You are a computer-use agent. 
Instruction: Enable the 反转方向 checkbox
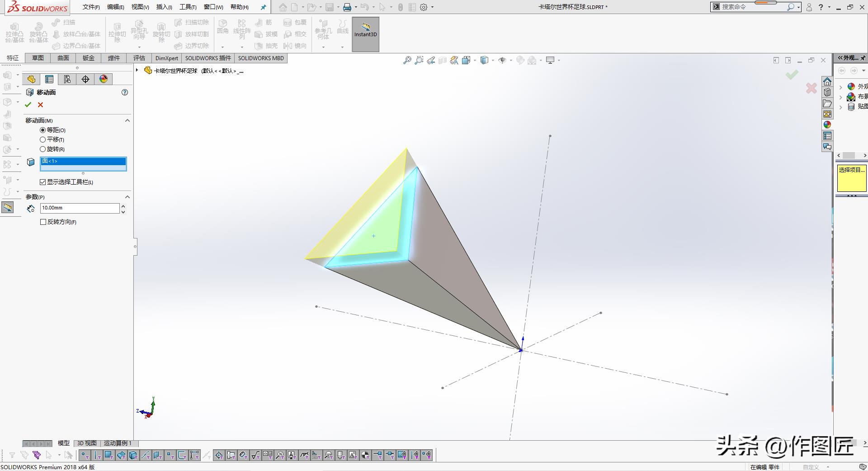(x=43, y=222)
